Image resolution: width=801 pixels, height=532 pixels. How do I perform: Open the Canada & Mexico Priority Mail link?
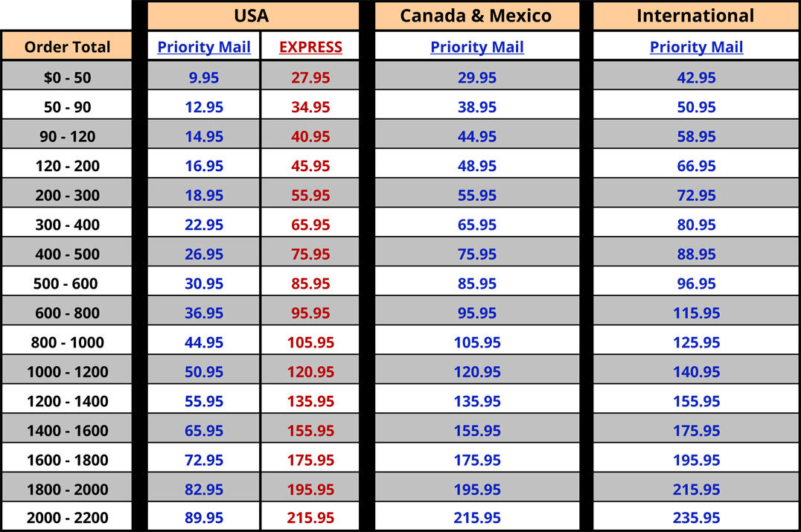[476, 47]
